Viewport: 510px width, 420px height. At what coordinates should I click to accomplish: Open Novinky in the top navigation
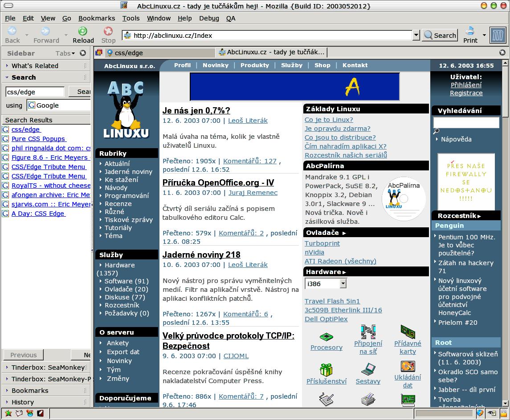(x=215, y=65)
